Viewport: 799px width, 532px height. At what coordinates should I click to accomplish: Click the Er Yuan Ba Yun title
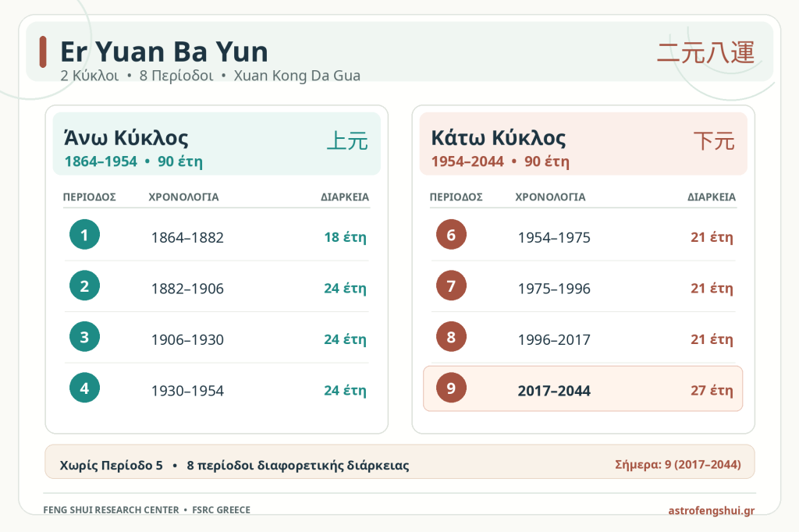click(x=164, y=51)
